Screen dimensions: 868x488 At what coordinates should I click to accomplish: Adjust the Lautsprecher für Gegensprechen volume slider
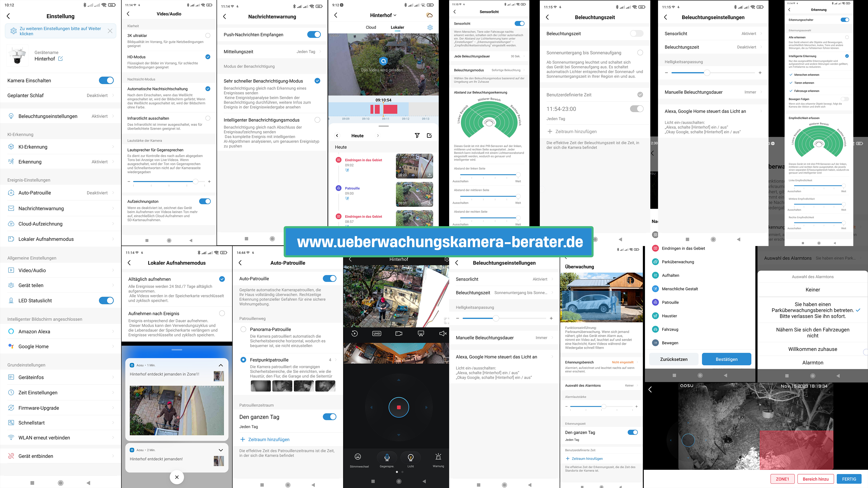tap(196, 181)
